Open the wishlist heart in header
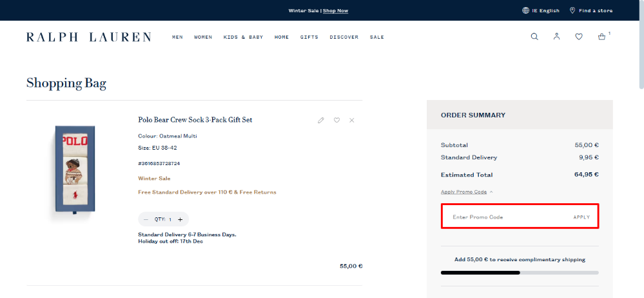The height and width of the screenshot is (298, 644). (x=579, y=37)
